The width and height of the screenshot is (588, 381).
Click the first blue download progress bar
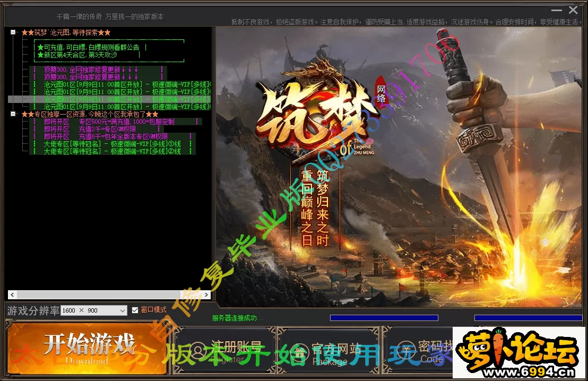pyautogui.click(x=384, y=318)
